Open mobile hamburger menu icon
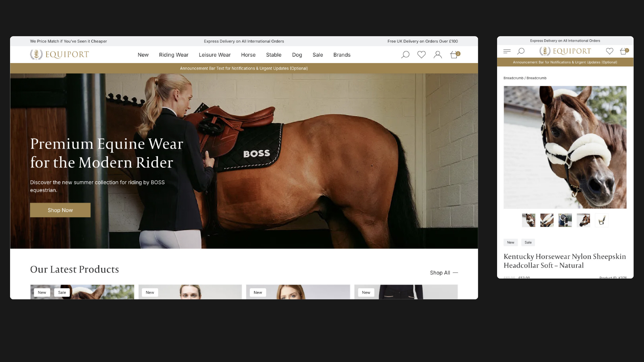This screenshot has height=362, width=644. [507, 51]
